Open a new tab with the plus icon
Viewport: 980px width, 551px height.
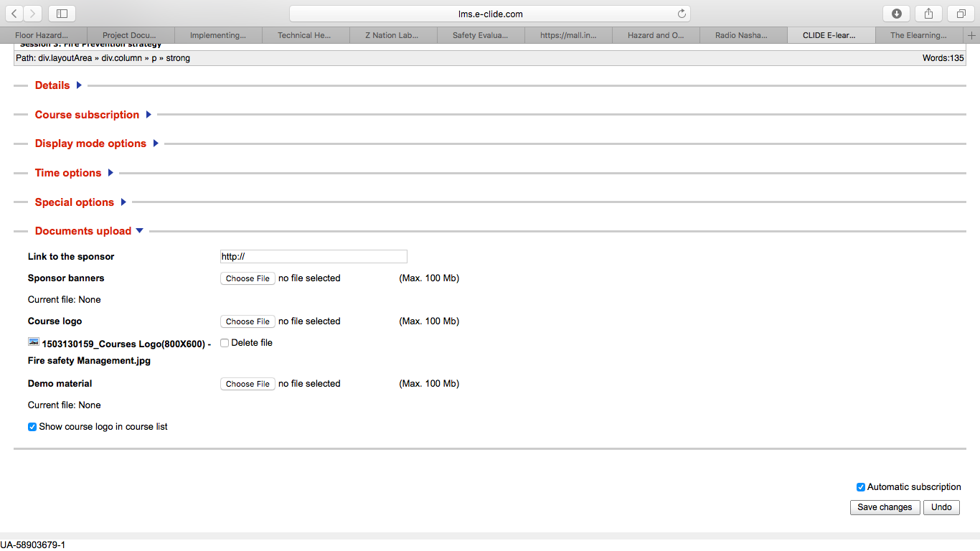tap(972, 35)
